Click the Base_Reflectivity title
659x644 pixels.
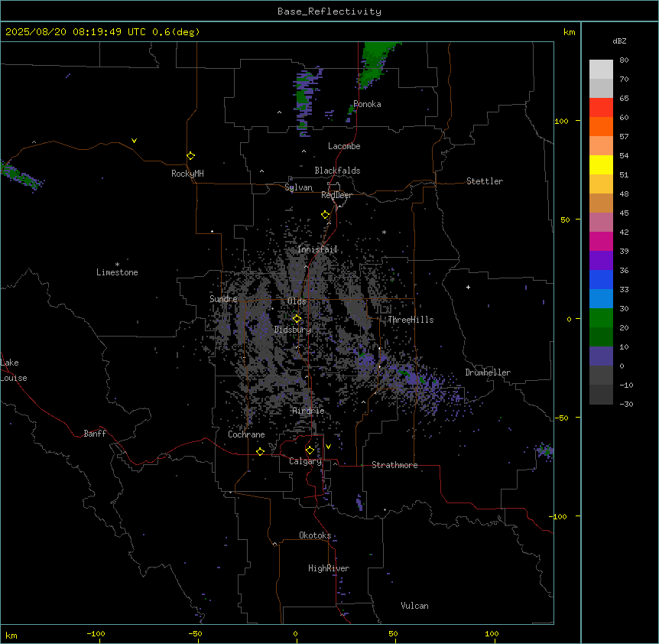(x=329, y=11)
